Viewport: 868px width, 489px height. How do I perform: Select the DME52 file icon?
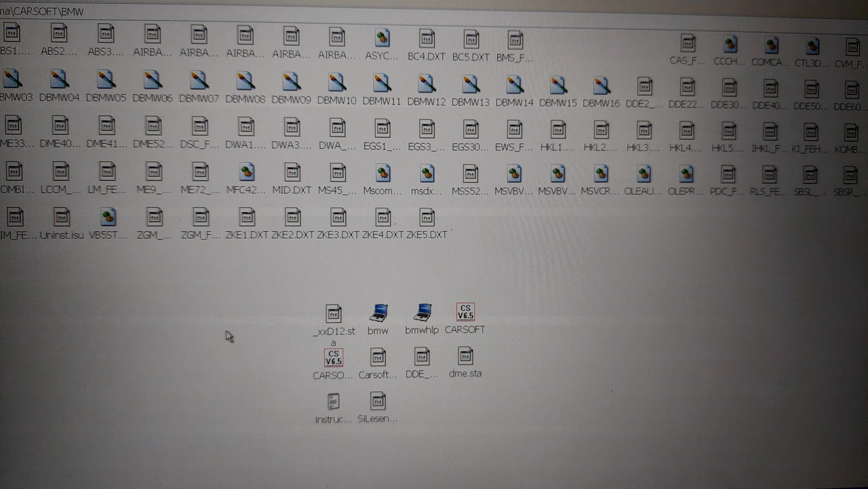(153, 125)
